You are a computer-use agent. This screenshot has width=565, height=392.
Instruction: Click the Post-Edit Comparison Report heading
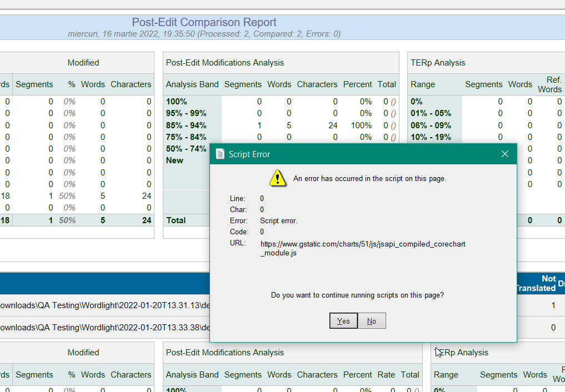pos(204,22)
